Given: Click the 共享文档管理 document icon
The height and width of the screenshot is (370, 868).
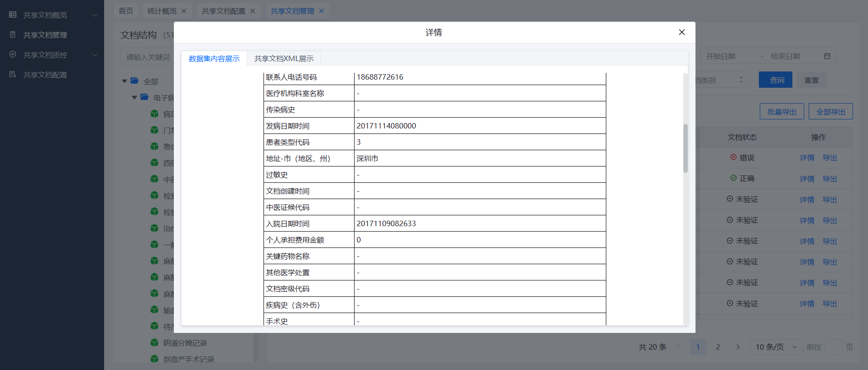Looking at the screenshot, I should point(13,34).
